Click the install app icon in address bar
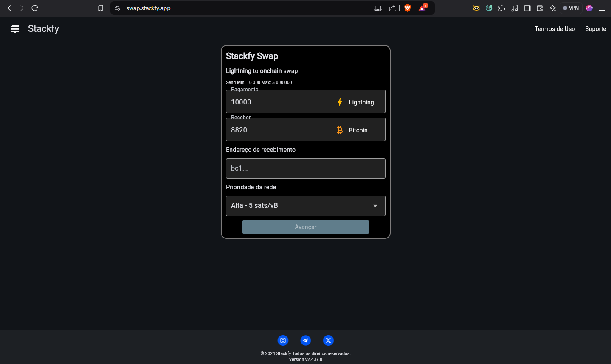Screen dimensions: 611x364 378,8
